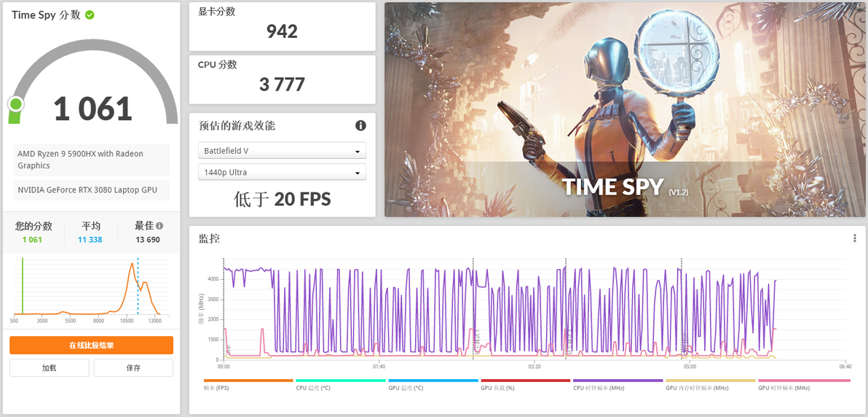
Task: Click the best score 13 690
Action: 148,240
